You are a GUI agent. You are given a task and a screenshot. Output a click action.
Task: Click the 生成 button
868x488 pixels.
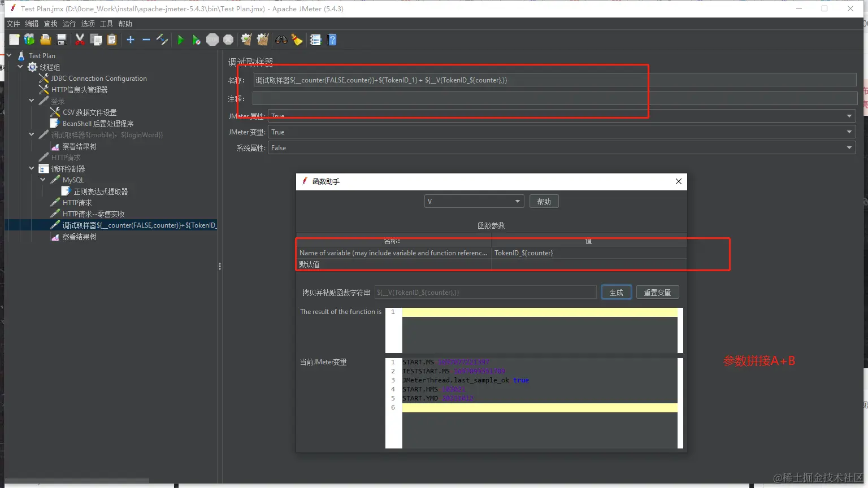(x=616, y=293)
